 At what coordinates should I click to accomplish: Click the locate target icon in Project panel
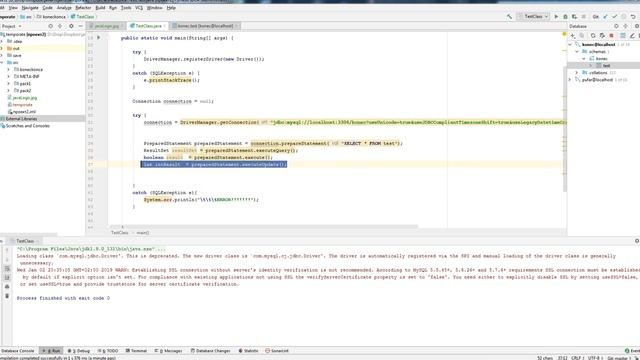(x=51, y=26)
